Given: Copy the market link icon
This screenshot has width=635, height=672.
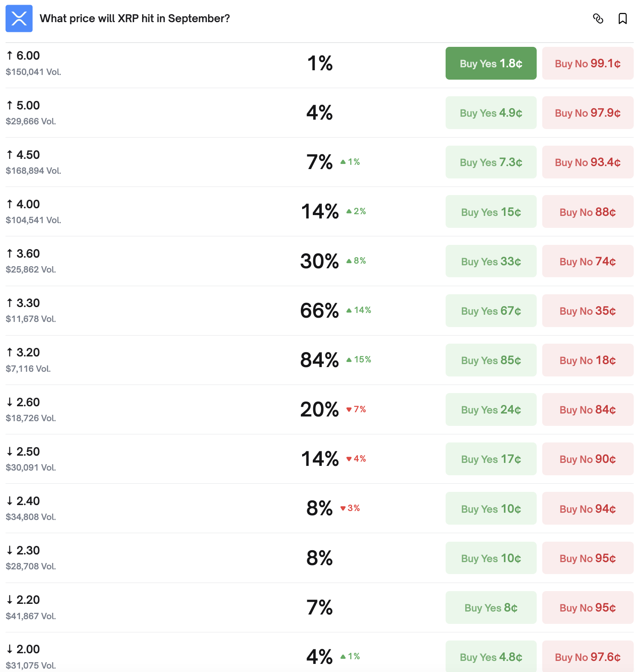Looking at the screenshot, I should pos(598,19).
